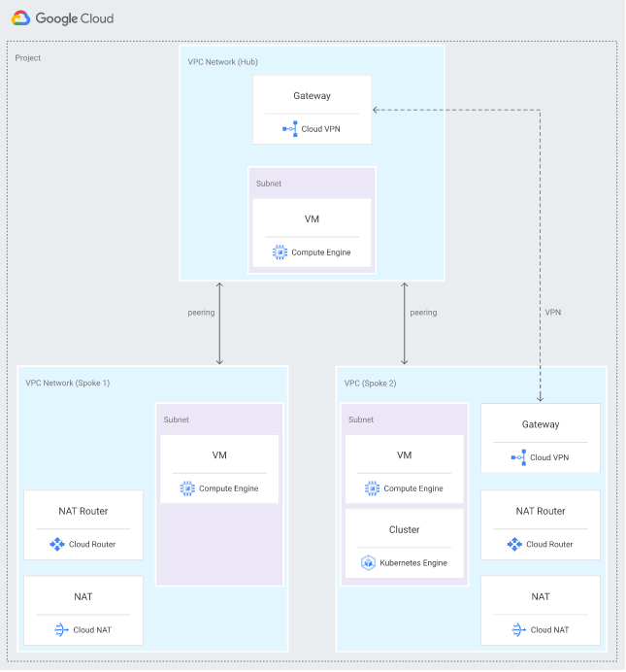Select the NAT Router title in Spoke 1
Screen dimensions: 626x672
tap(83, 512)
